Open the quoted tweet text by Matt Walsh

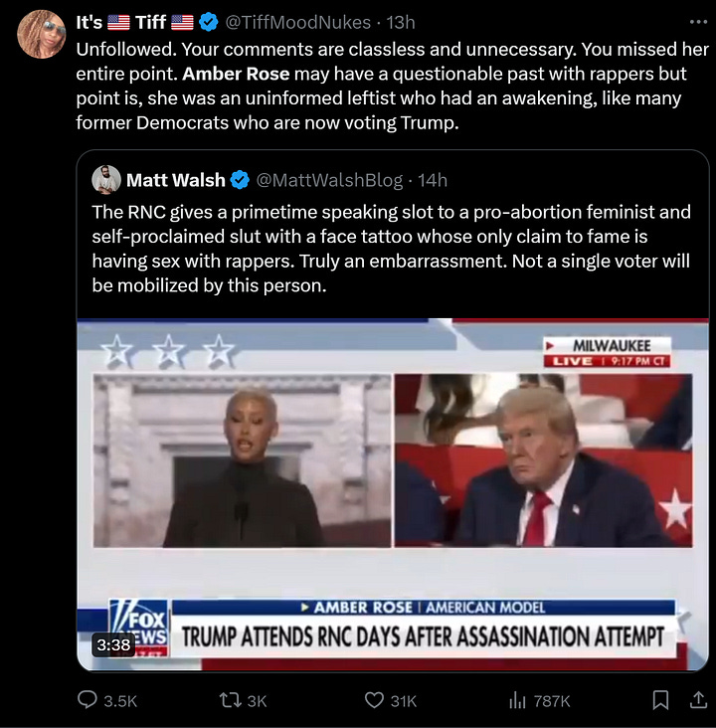pos(391,249)
